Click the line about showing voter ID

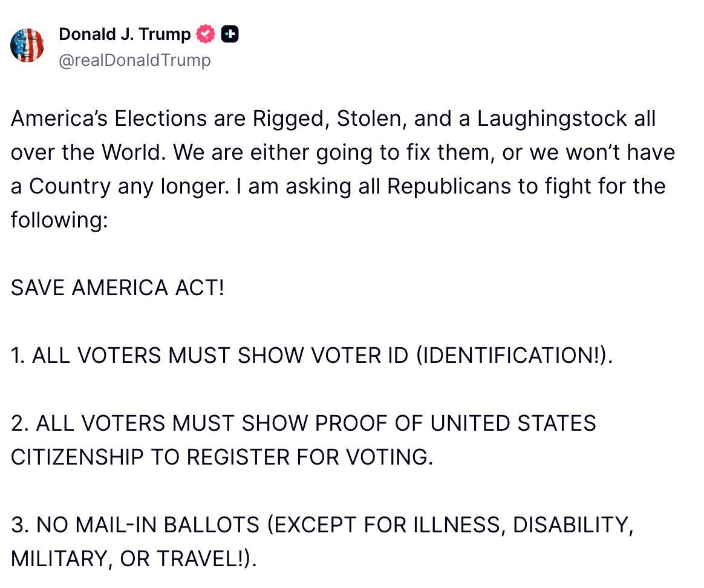311,355
